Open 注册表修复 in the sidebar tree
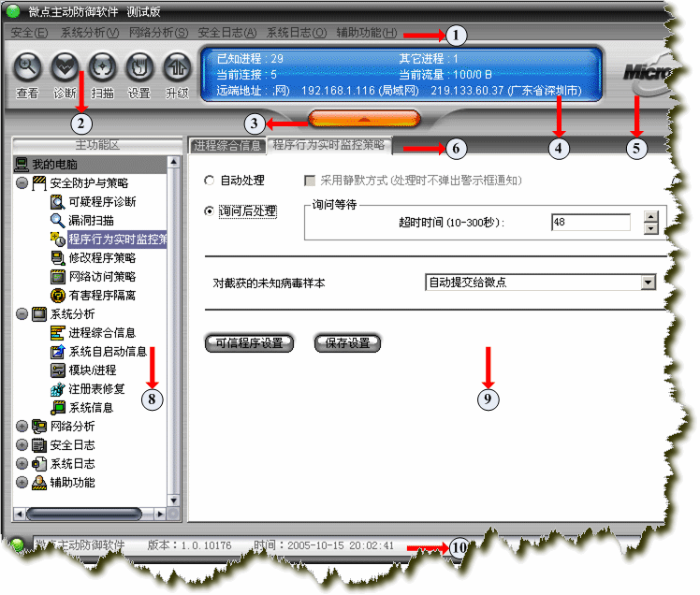Viewport: 700px width, 595px height. 96,388
